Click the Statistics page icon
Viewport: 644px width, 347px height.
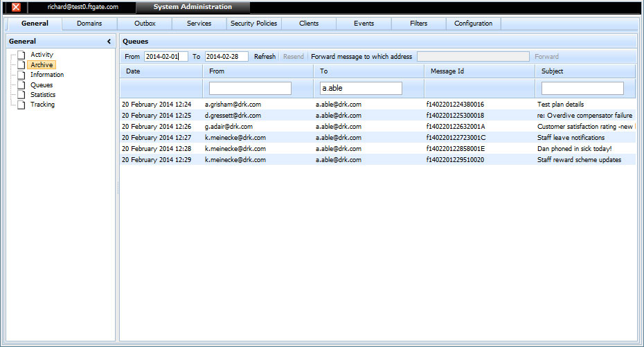(21, 95)
